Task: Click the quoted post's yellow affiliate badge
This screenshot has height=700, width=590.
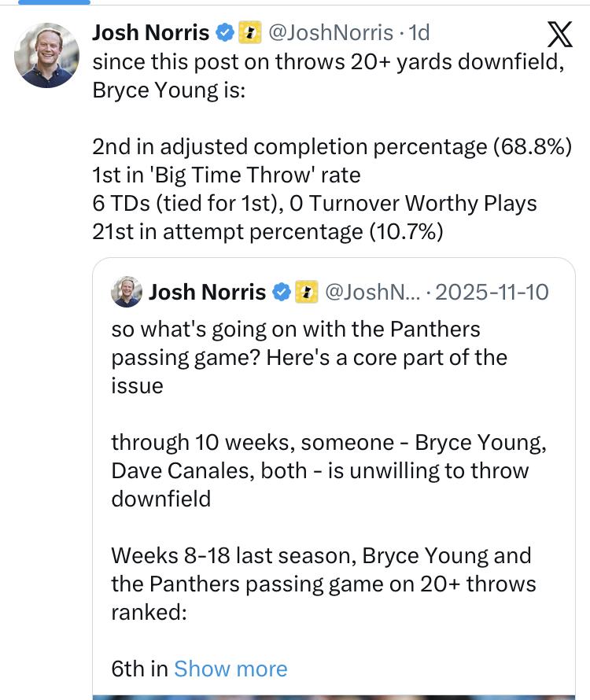Action: (x=306, y=293)
